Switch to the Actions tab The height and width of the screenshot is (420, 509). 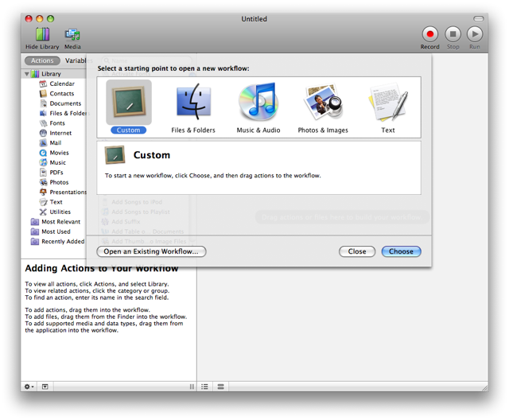42,60
